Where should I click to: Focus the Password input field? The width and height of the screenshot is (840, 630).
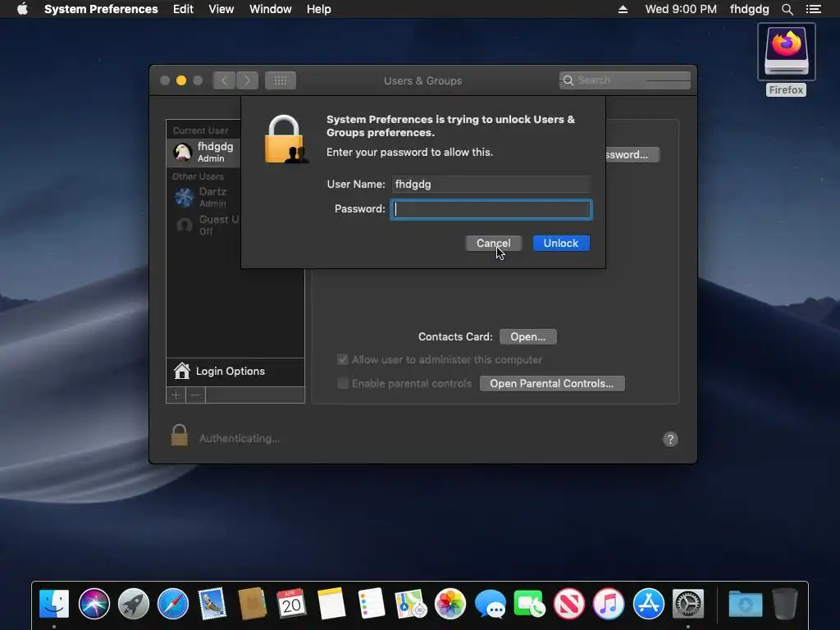[x=491, y=209]
